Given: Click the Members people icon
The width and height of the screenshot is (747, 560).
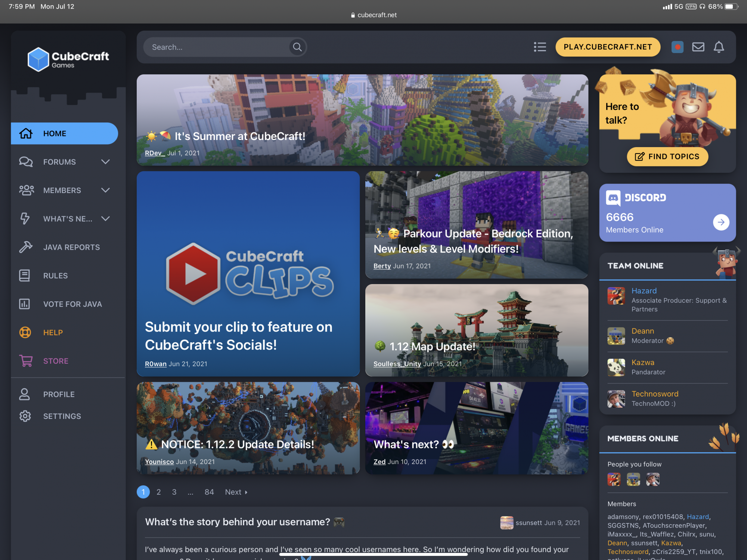Looking at the screenshot, I should point(27,190).
